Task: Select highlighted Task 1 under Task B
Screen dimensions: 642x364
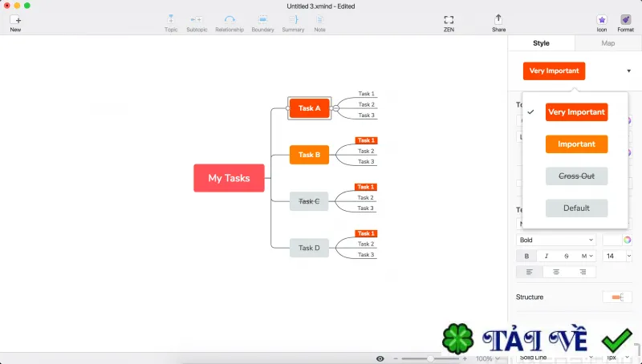Action: coord(366,140)
